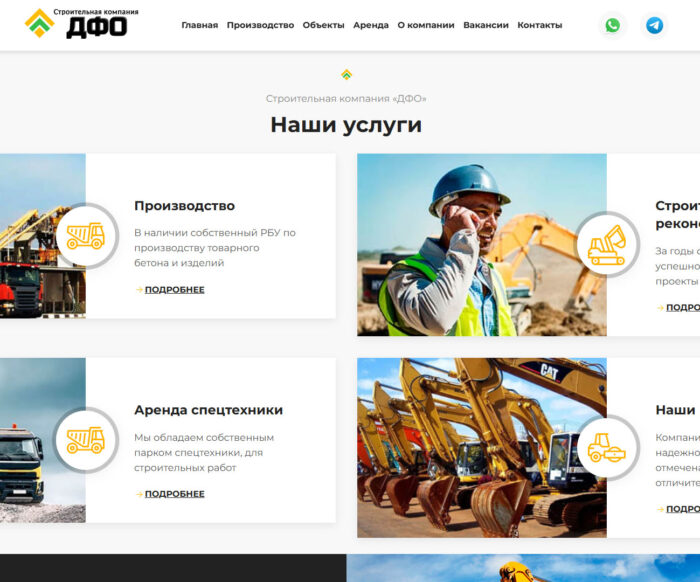The height and width of the screenshot is (582, 700).
Task: Click dump truck icon beside Аренда спецтехники
Action: click(85, 440)
